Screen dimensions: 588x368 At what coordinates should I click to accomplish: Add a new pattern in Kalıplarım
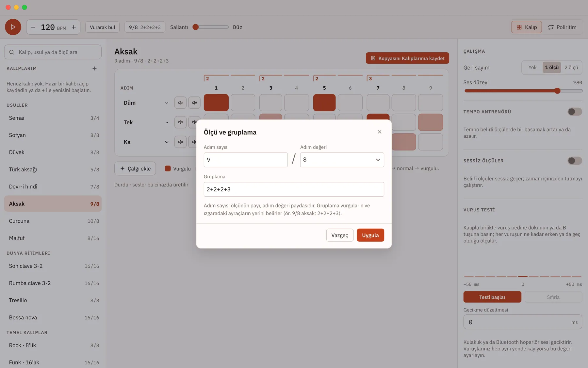(x=94, y=68)
